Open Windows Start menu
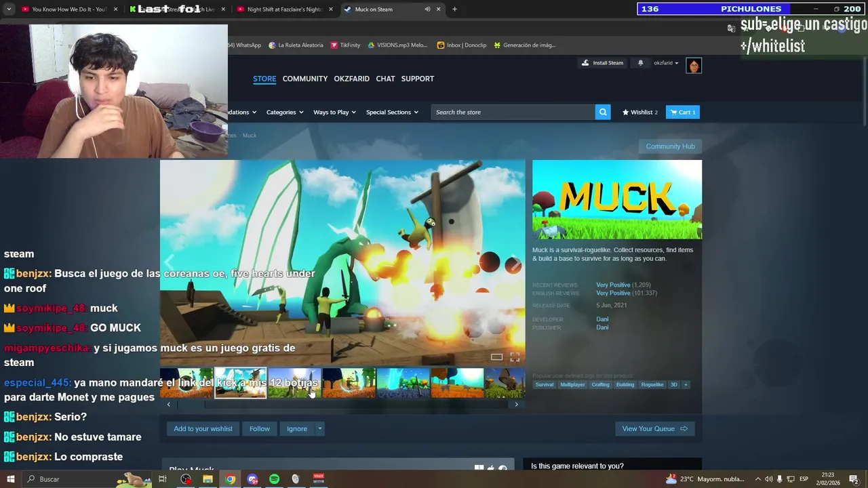The width and height of the screenshot is (868, 488). pos(10,479)
